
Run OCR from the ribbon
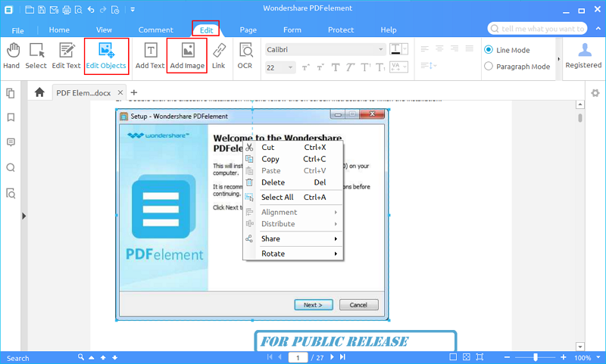click(x=245, y=56)
